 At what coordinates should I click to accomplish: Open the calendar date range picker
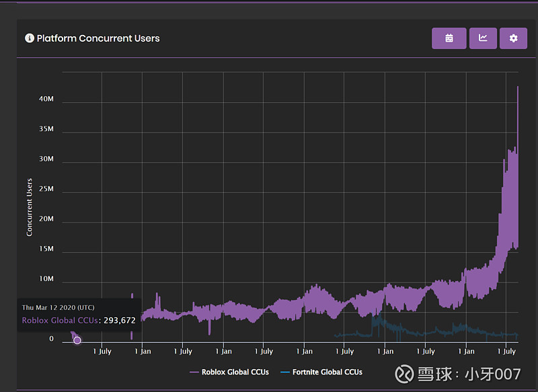tap(449, 38)
